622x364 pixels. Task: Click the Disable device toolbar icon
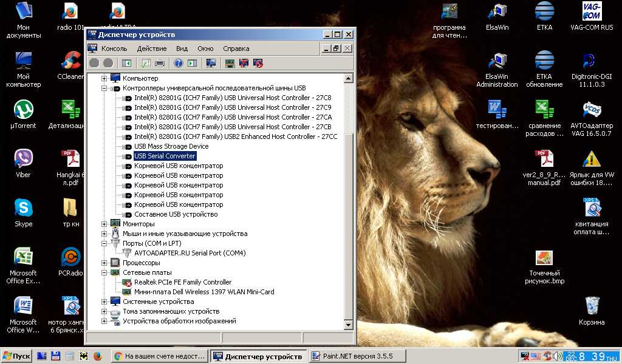258,62
